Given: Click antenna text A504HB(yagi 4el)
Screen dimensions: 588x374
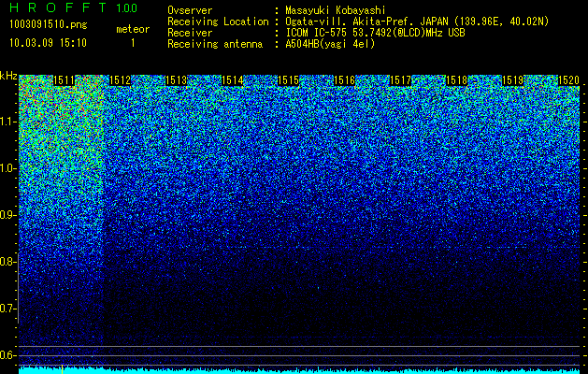Looking at the screenshot, I should coord(330,44).
